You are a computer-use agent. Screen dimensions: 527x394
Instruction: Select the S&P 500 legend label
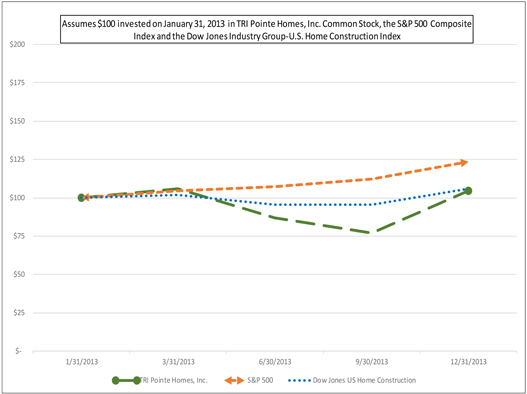tap(260, 380)
